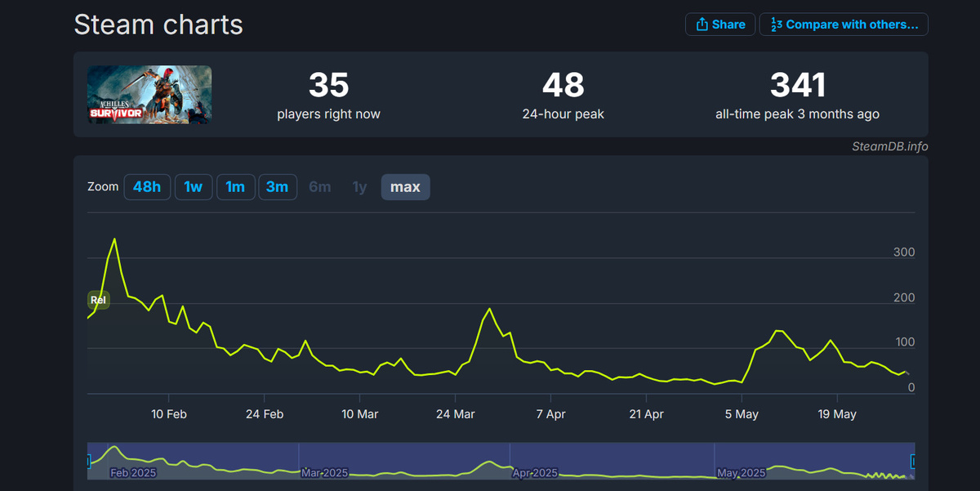Switch chart zoom to 1w
This screenshot has width=980, height=491.
(194, 186)
